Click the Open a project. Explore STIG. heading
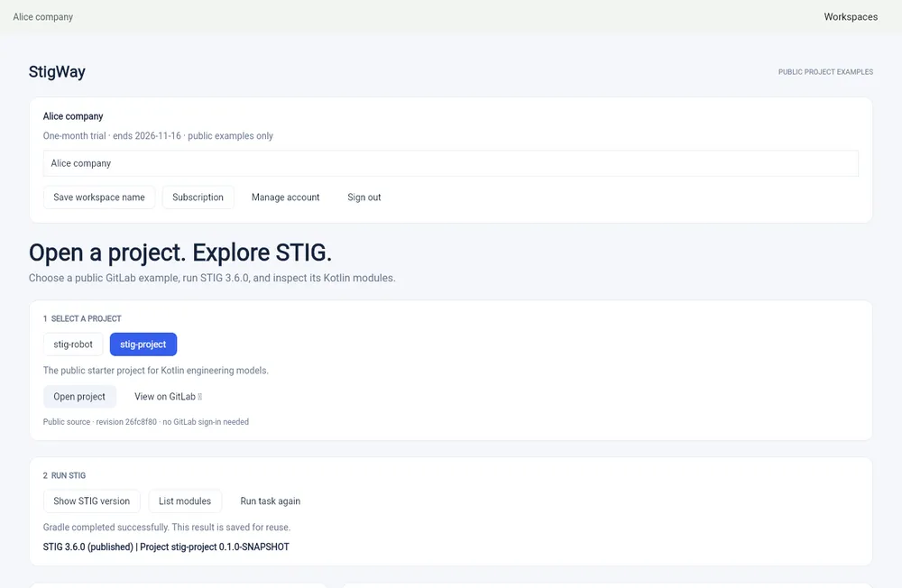Viewport: 902px width, 588px height. [180, 253]
